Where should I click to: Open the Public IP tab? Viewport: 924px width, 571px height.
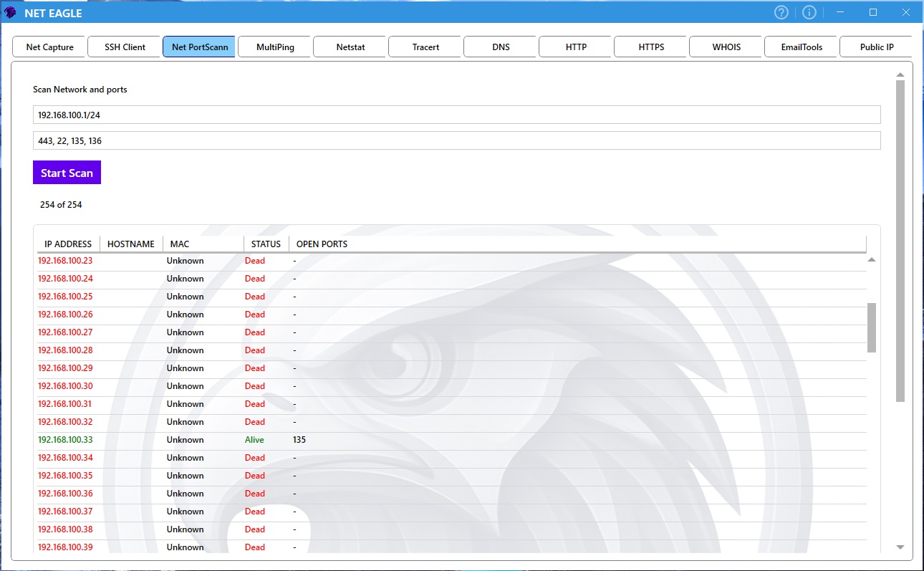tap(877, 47)
